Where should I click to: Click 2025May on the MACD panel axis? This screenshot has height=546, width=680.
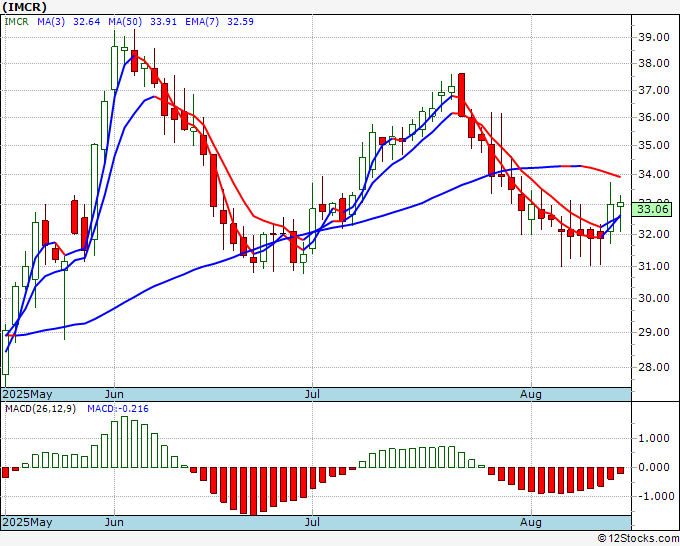click(x=28, y=522)
